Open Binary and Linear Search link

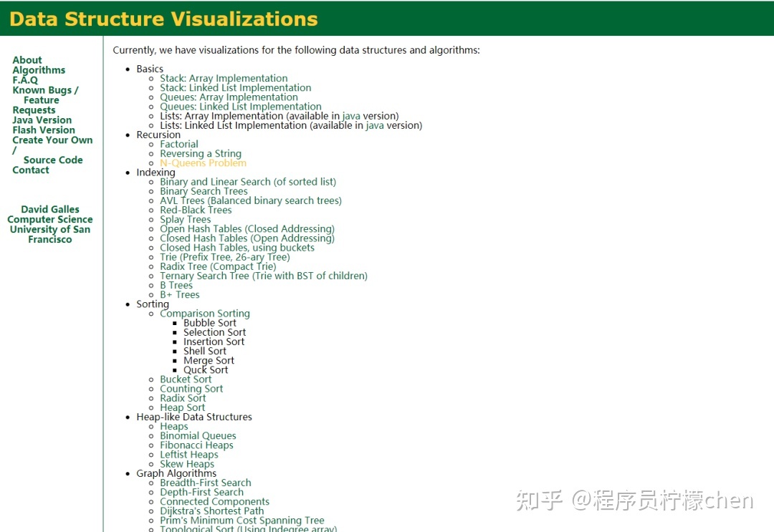click(248, 182)
